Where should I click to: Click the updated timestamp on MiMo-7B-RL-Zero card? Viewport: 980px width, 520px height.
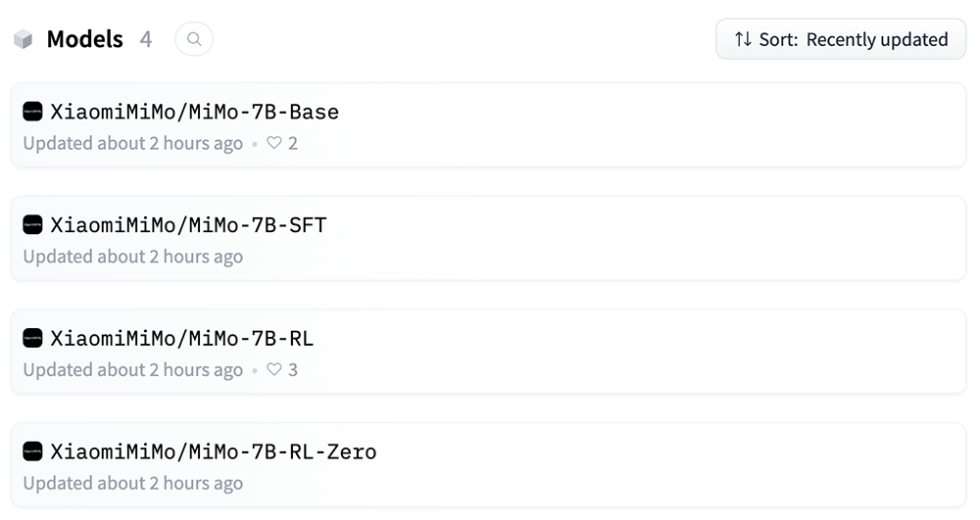click(x=132, y=484)
